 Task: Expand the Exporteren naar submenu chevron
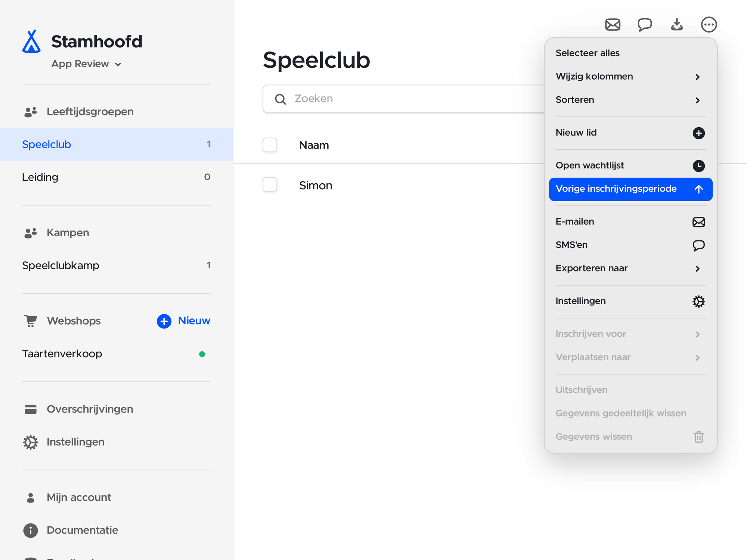pos(697,268)
